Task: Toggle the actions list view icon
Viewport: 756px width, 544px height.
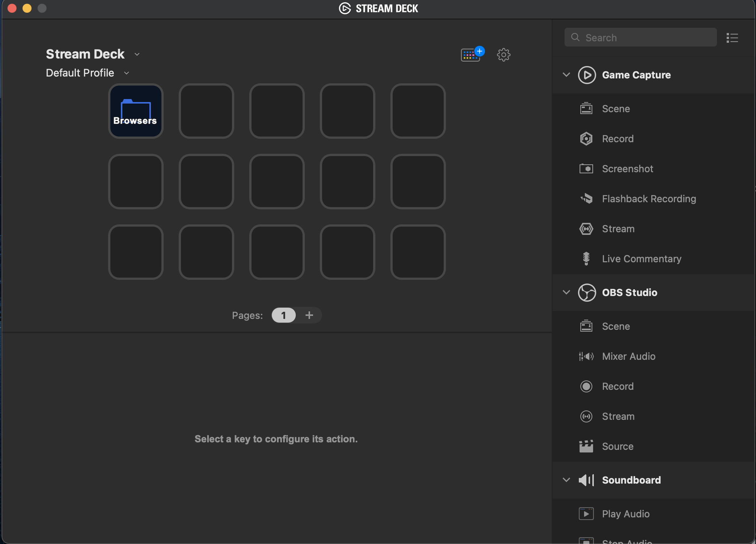Action: pos(732,38)
